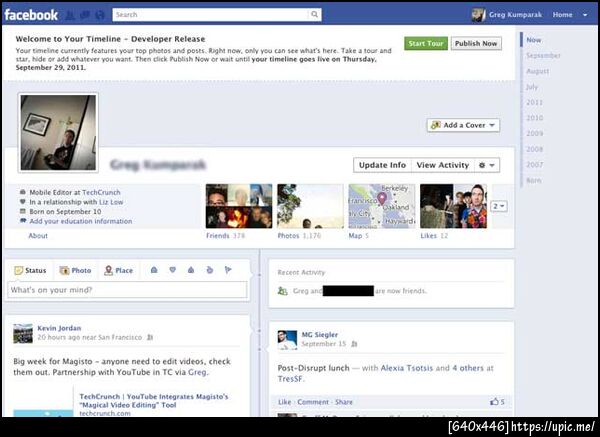Click audience icon beside San Francisco
Viewport: 600px width, 437px height.
[150, 338]
